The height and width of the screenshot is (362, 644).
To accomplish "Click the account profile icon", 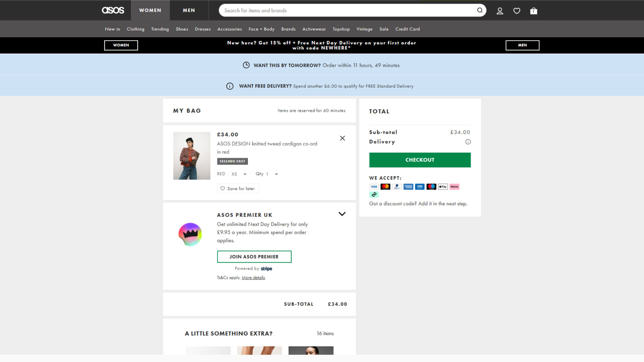I will click(500, 11).
